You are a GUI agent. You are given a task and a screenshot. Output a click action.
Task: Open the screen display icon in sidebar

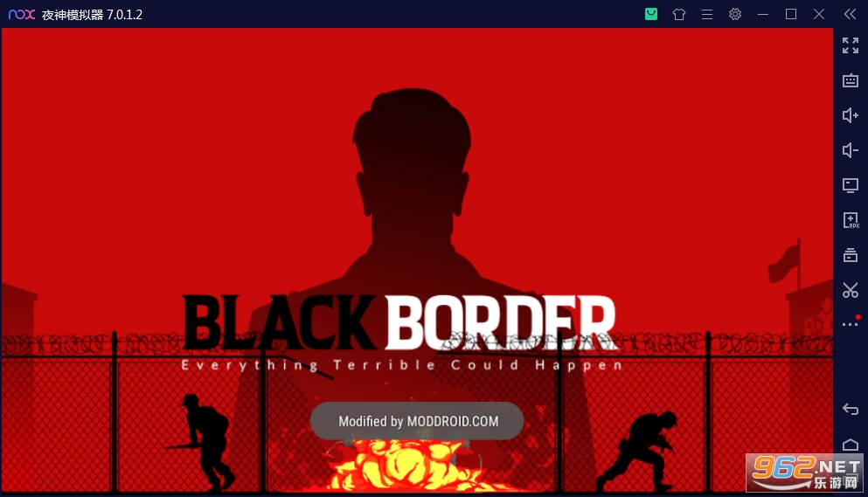851,185
